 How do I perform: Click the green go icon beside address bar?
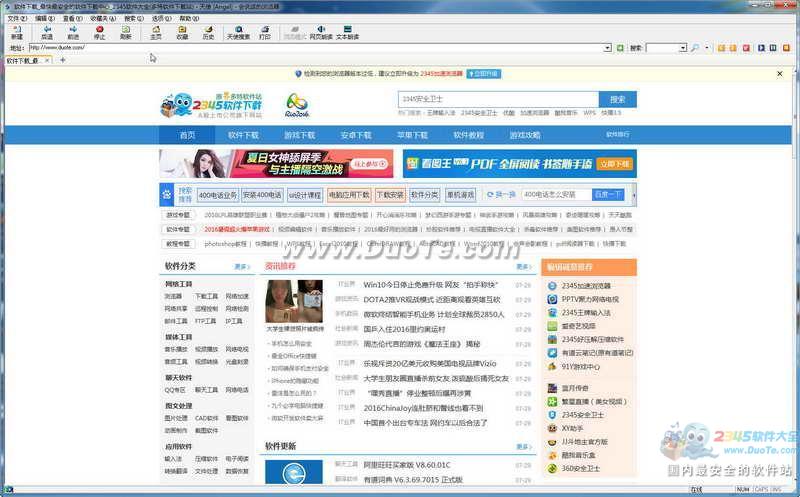(620, 47)
